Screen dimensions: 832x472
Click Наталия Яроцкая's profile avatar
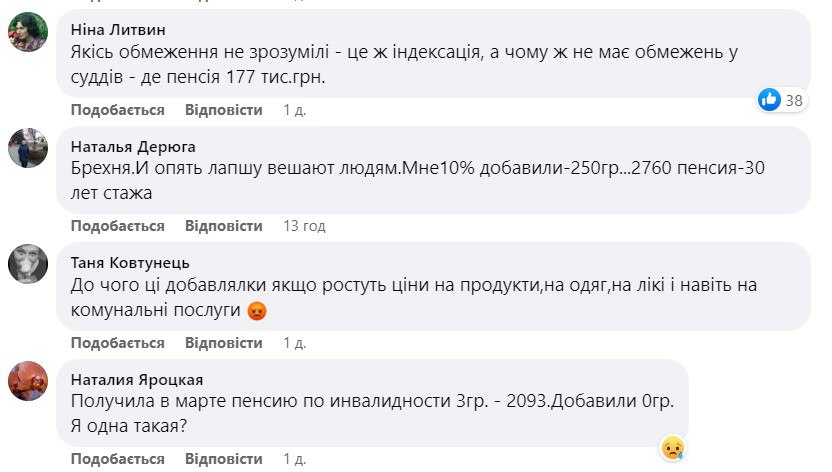28,380
